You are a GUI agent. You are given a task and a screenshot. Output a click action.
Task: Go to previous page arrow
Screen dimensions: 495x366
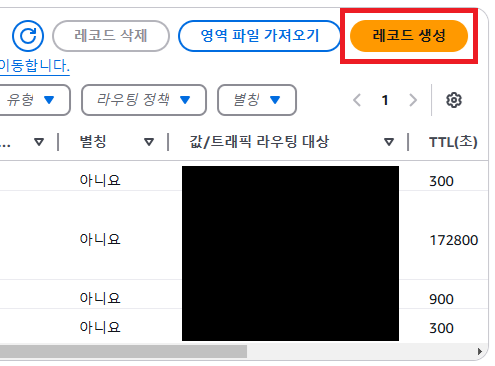click(x=357, y=100)
